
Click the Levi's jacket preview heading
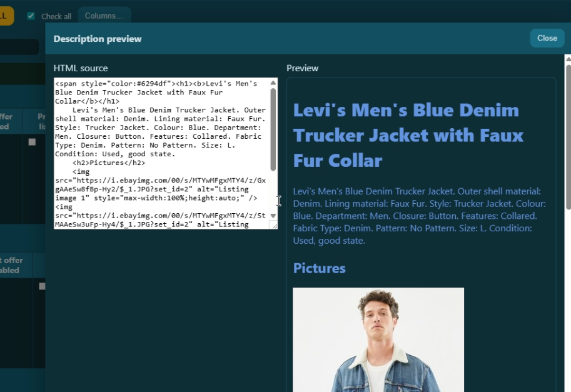[408, 136]
